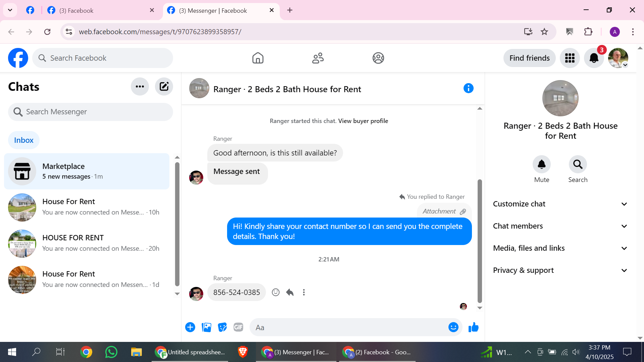React to 856-524-0385 message
This screenshot has height=362, width=644.
276,292
